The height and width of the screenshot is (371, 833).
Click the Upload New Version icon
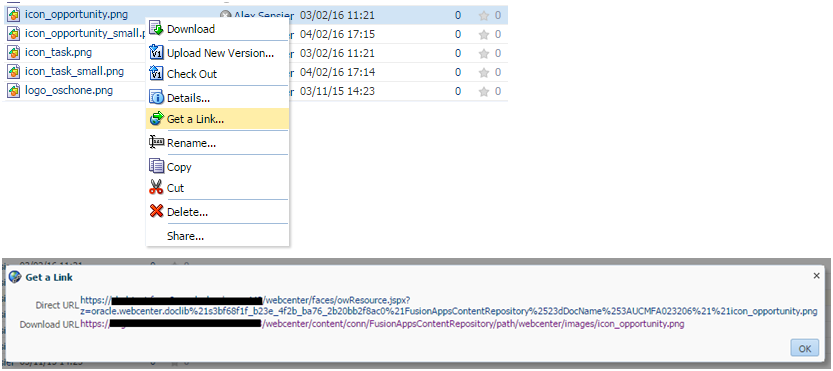click(x=156, y=53)
